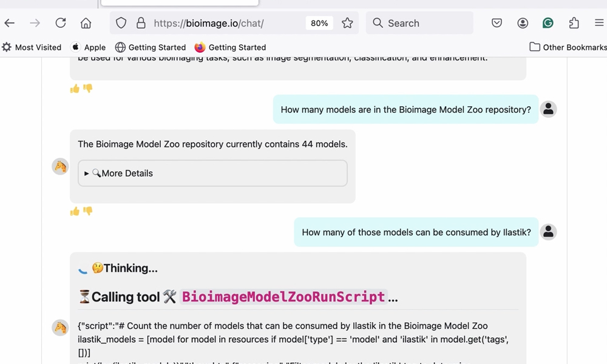The height and width of the screenshot is (364, 607).
Task: Thumbs down the 44 models answer
Action: pos(88,211)
